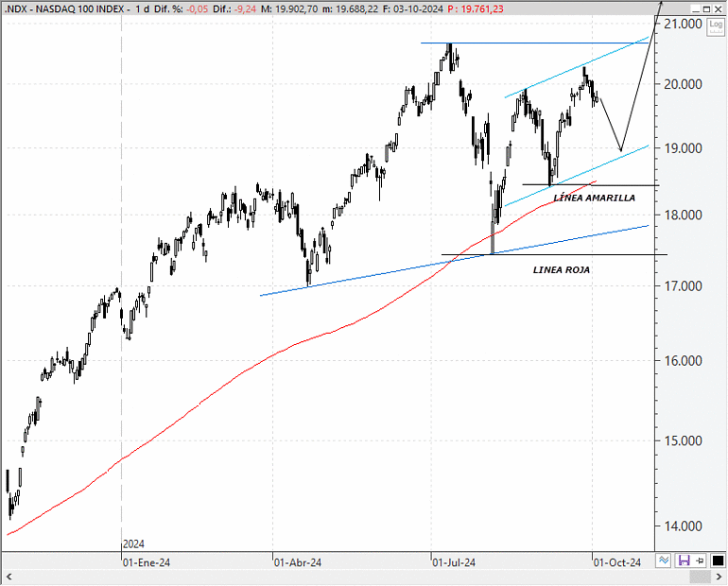Click the horizontal scrollbar right arrow
Screen dimensions: 728x586
pyautogui.click(x=719, y=577)
